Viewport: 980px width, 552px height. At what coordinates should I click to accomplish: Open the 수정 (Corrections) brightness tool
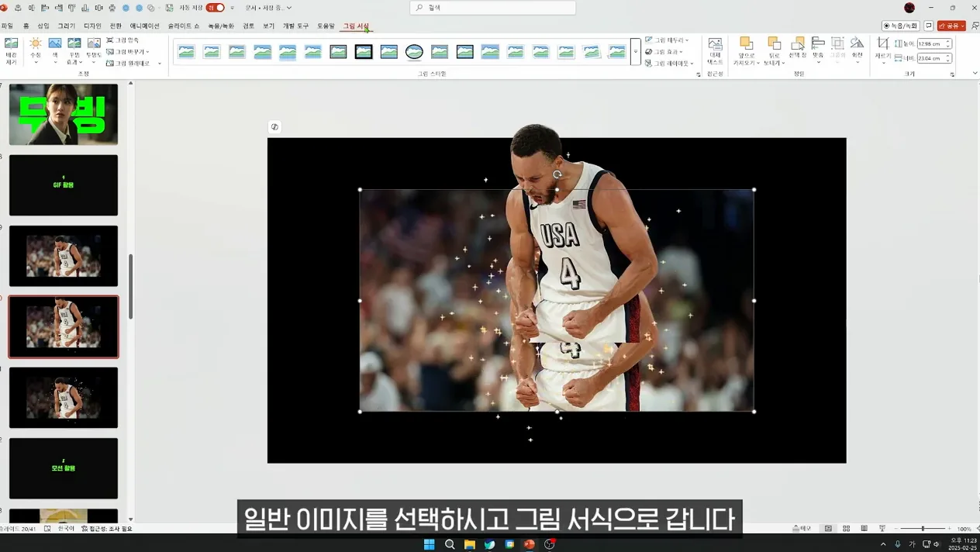click(35, 51)
